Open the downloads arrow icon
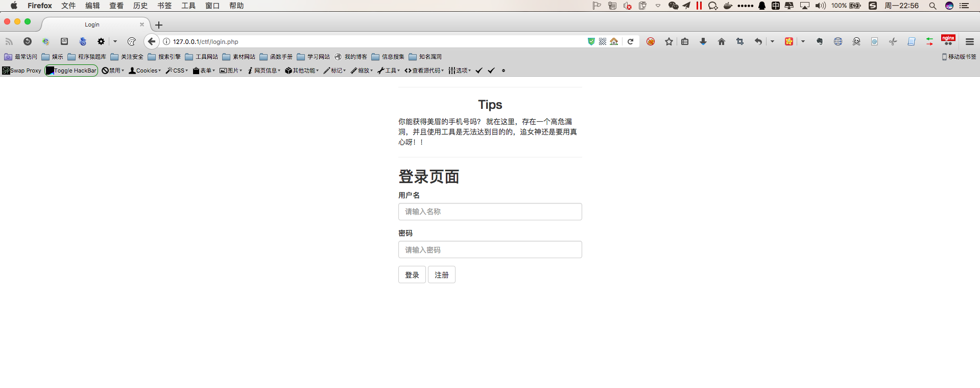 703,41
